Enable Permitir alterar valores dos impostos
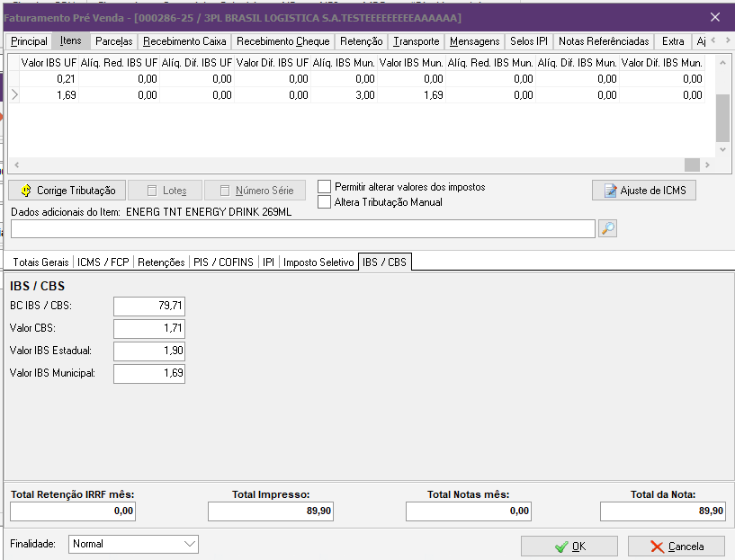 coord(325,186)
